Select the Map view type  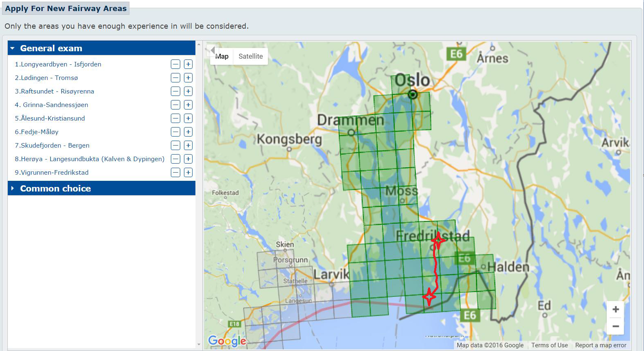(x=222, y=57)
